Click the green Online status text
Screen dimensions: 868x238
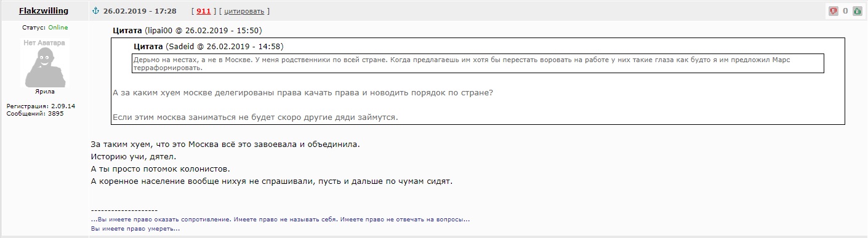click(58, 28)
